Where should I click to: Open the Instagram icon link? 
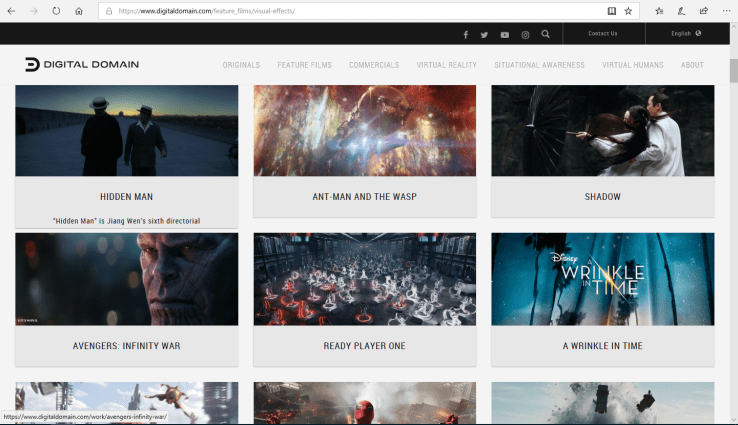pos(525,34)
